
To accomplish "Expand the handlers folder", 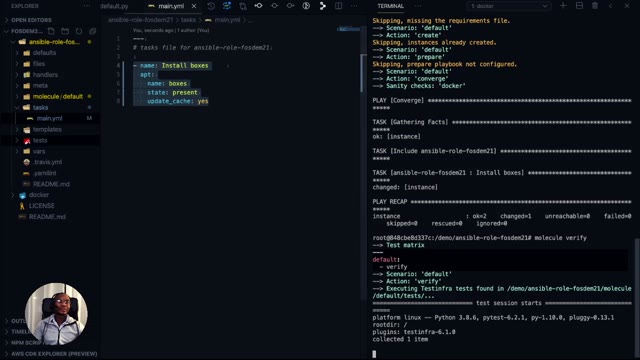I will pyautogui.click(x=45, y=75).
